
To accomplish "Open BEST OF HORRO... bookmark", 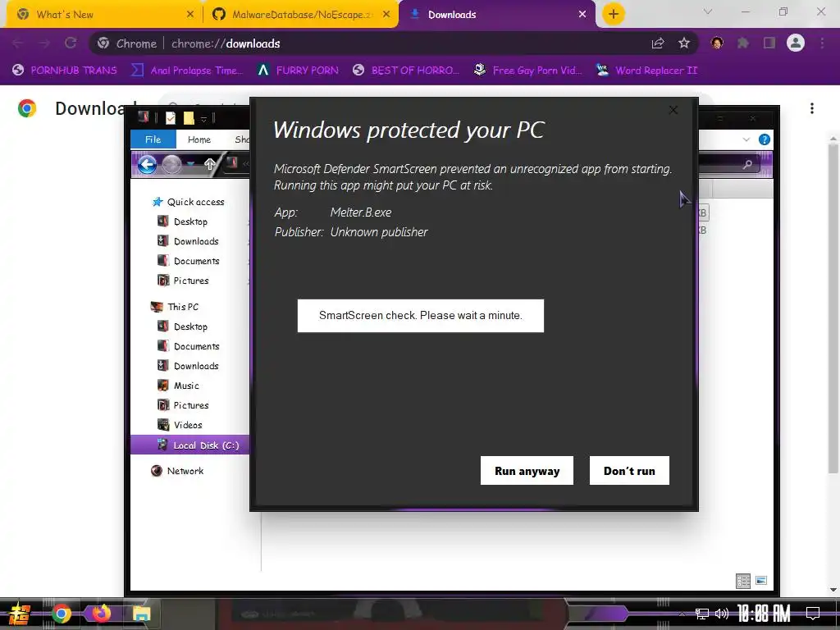I will pos(407,71).
